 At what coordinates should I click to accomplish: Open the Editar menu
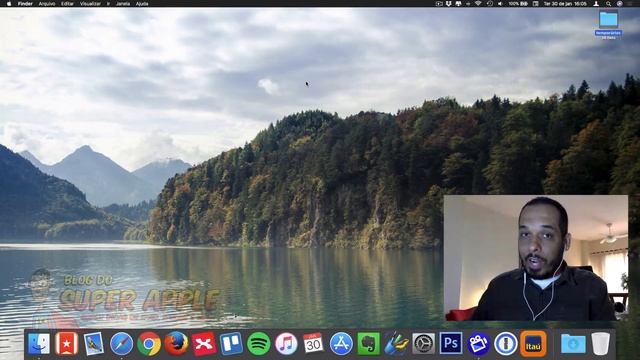67,4
